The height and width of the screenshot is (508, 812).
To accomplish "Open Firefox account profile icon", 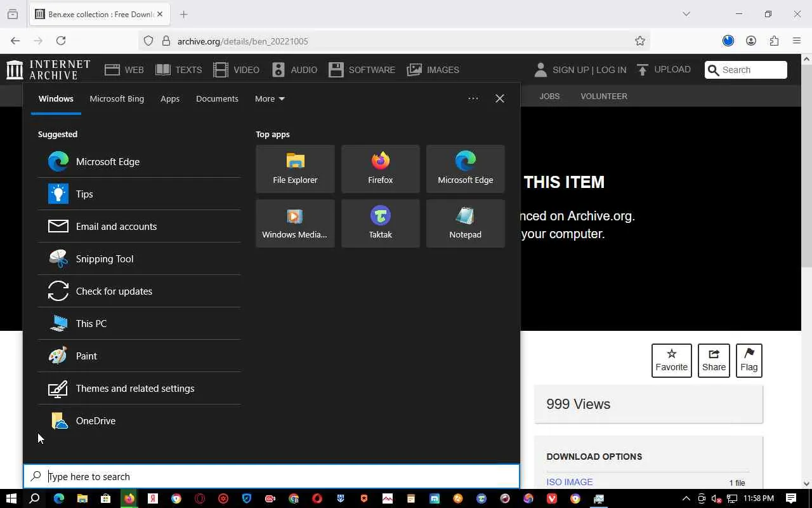I will coord(751,41).
